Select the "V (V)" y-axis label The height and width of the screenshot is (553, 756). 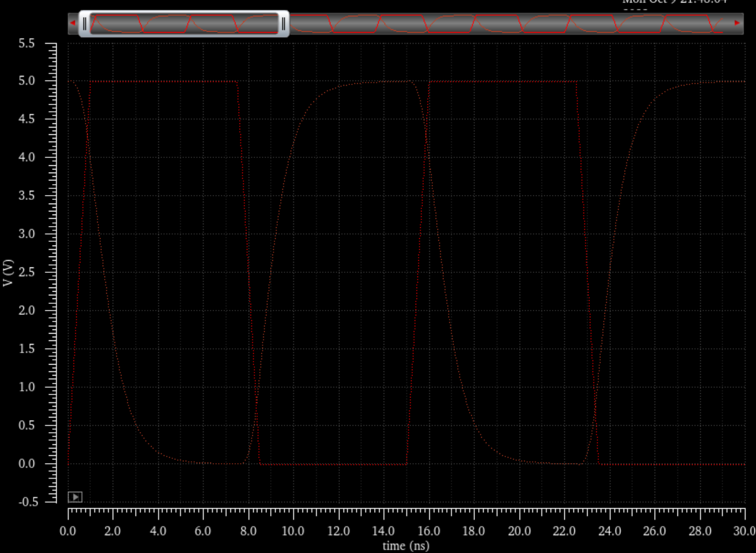coord(8,272)
